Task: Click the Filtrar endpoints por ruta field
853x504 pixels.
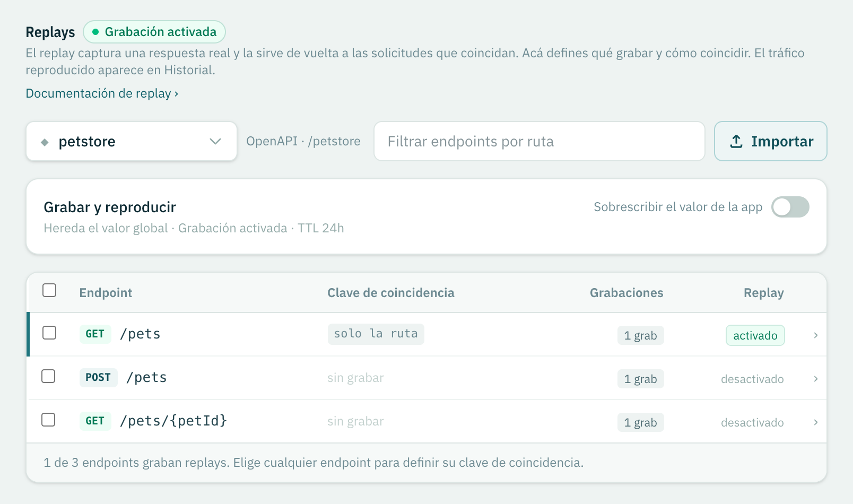Action: coord(539,141)
